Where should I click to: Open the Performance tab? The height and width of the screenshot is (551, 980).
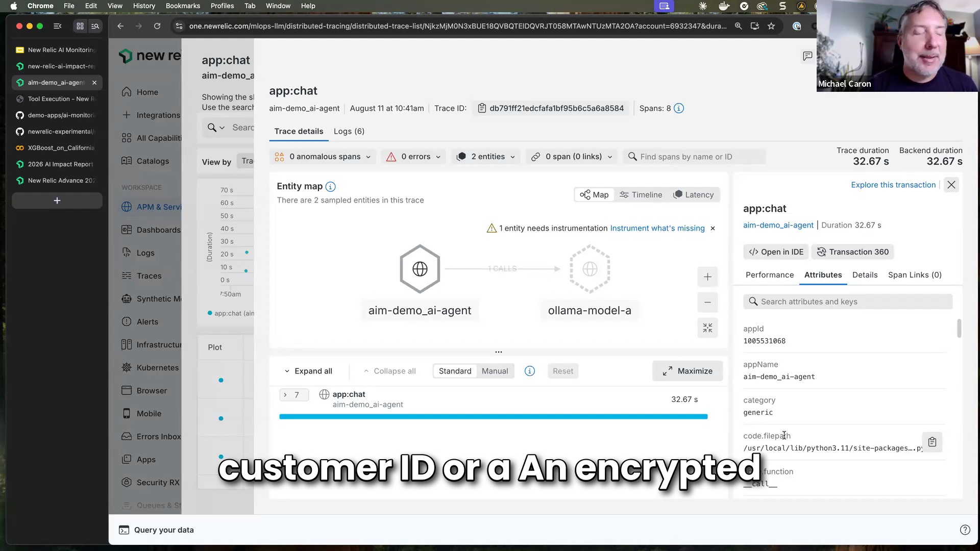point(770,275)
